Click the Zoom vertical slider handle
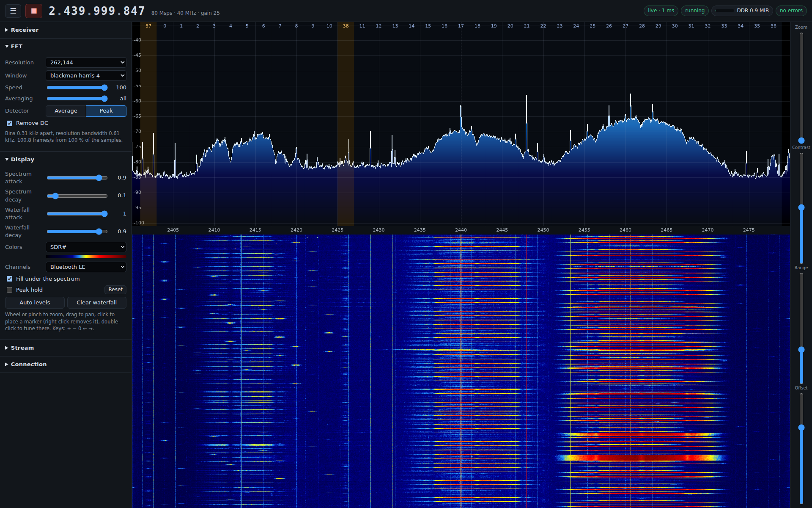812x508 pixels. click(x=801, y=141)
